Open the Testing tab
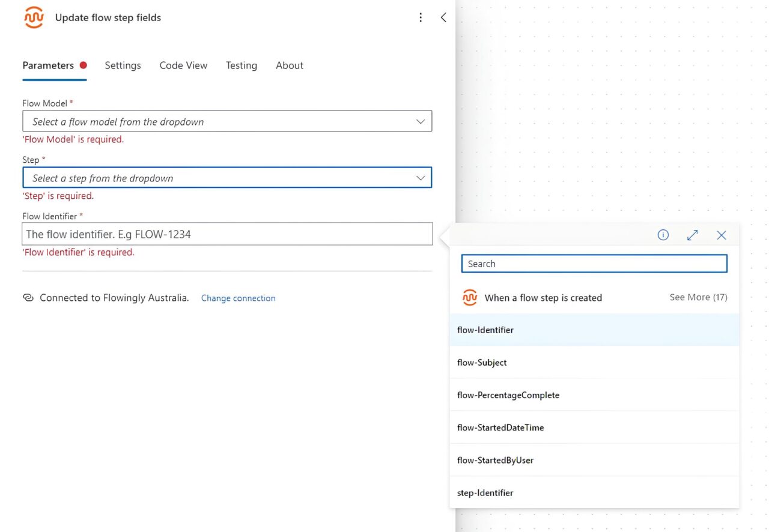This screenshot has height=532, width=769. (242, 65)
